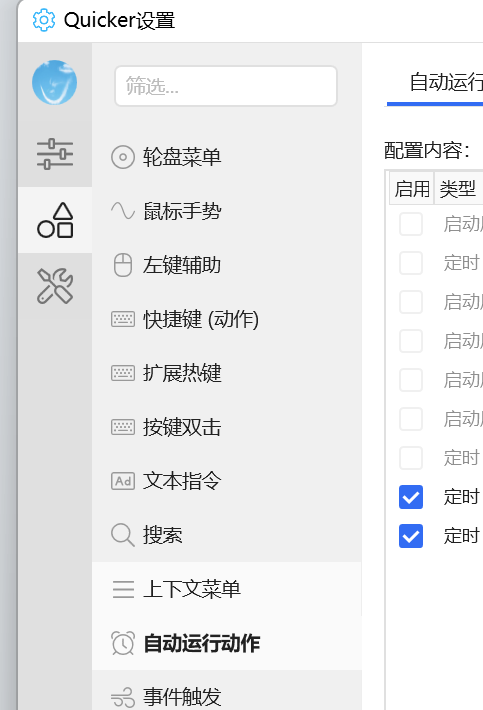The width and height of the screenshot is (483, 710).
Task: Click the 筛选 filter input box
Action: [226, 86]
